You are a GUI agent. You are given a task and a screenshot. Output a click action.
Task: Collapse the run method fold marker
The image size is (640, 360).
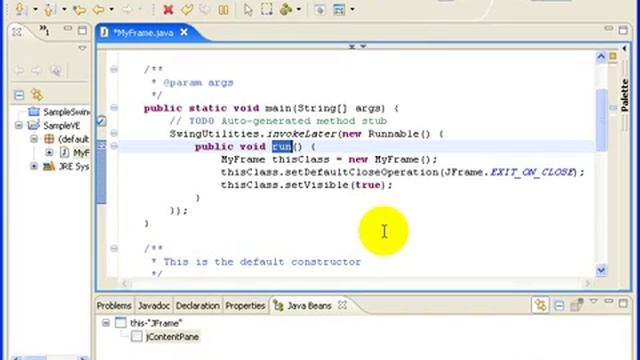pyautogui.click(x=114, y=146)
